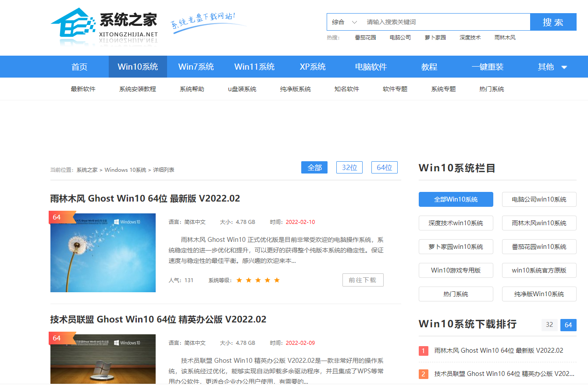Screen dimensions: 588x386
Task: Filter the list by 32位
Action: pyautogui.click(x=349, y=167)
